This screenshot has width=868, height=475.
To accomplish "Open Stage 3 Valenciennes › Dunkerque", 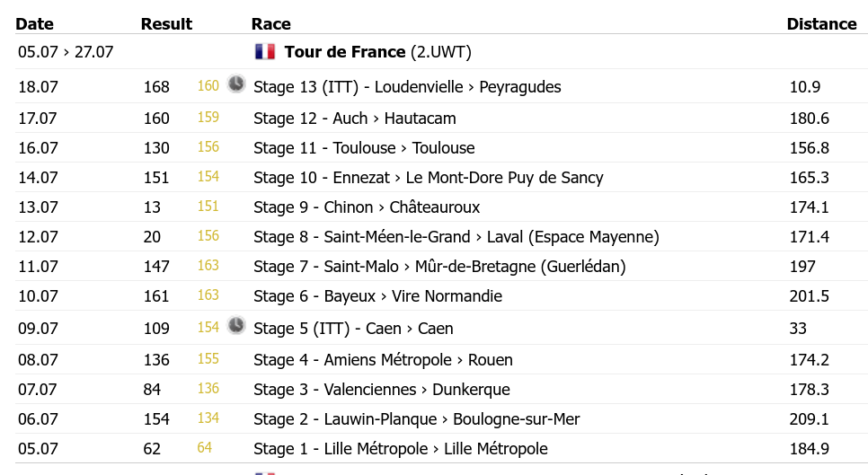I will click(381, 390).
